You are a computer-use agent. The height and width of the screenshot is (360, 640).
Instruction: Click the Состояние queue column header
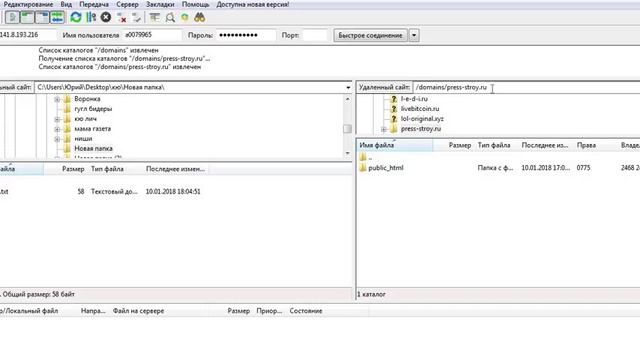click(306, 311)
